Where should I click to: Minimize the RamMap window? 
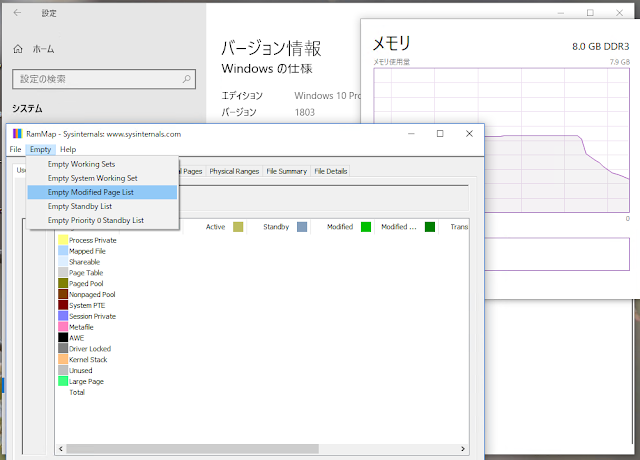point(411,133)
